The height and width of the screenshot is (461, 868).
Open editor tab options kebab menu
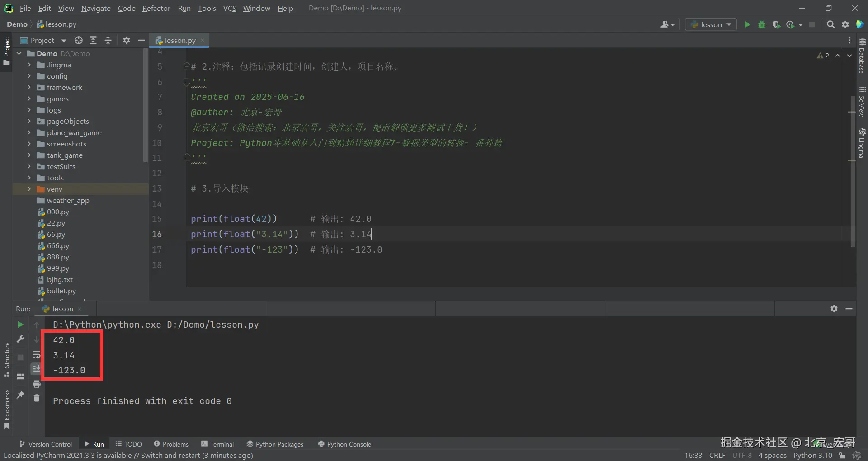click(x=849, y=40)
